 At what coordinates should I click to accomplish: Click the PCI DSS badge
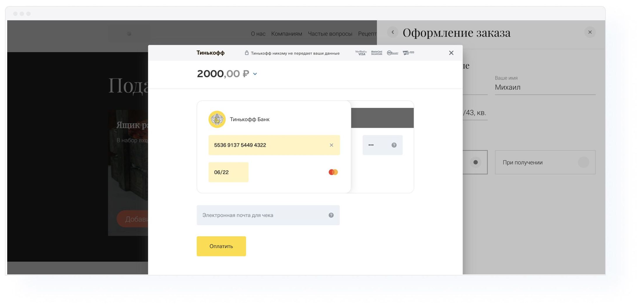tap(408, 53)
